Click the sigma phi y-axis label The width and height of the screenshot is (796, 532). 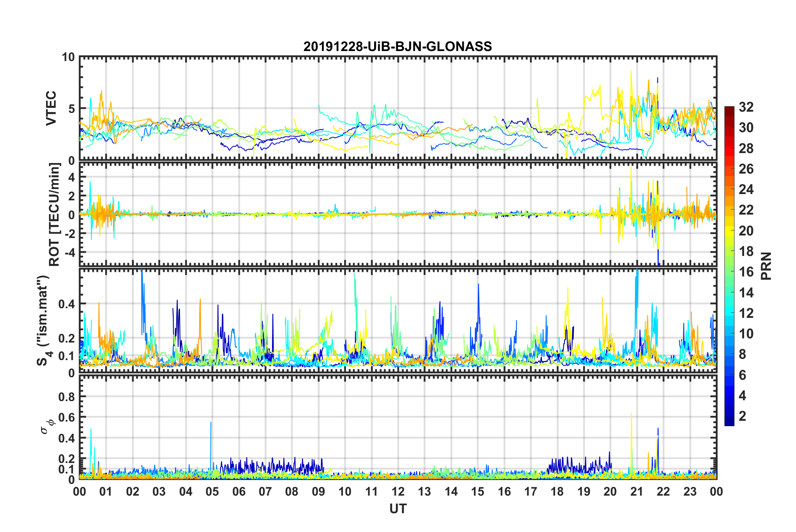coord(47,427)
